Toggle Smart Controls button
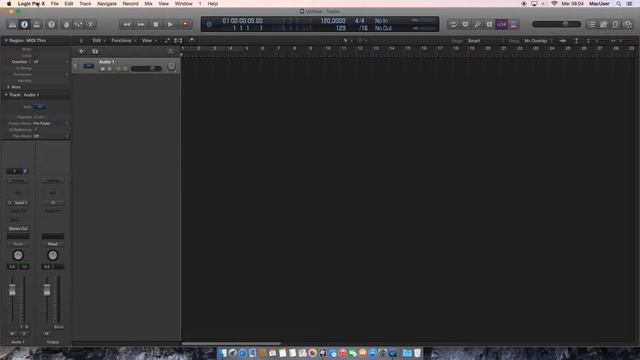Image resolution: width=640 pixels, height=360 pixels. [66, 24]
